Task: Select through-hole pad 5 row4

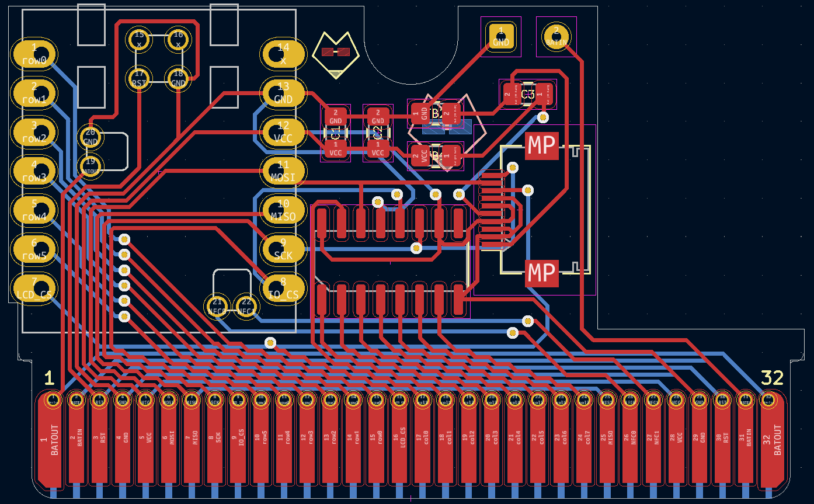Action: pyautogui.click(x=34, y=210)
